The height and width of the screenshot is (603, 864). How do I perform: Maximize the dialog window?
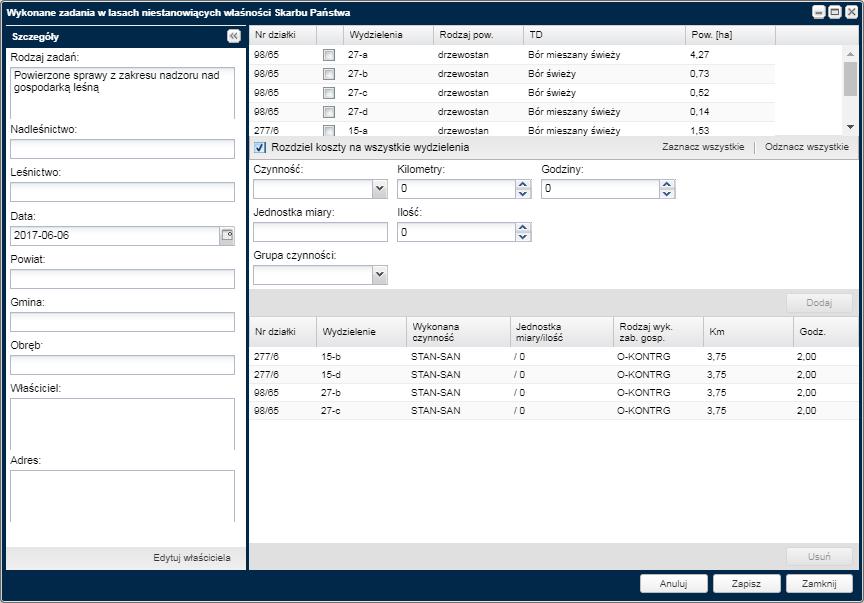[x=835, y=12]
